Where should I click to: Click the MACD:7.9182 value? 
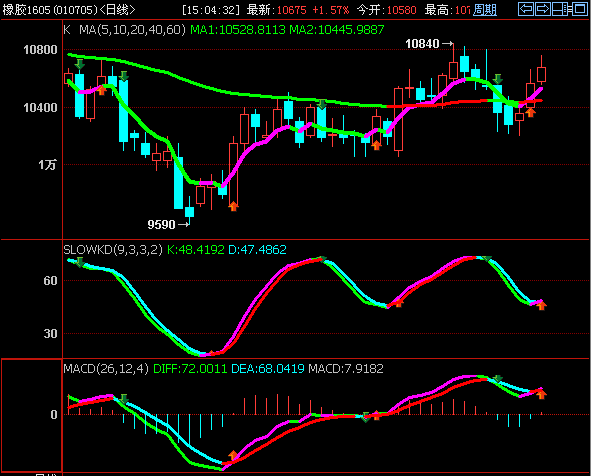point(346,368)
